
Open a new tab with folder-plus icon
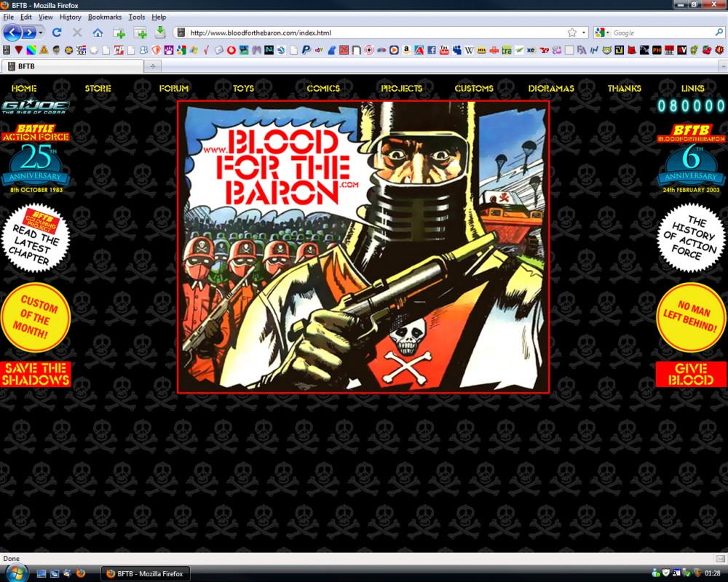click(119, 33)
